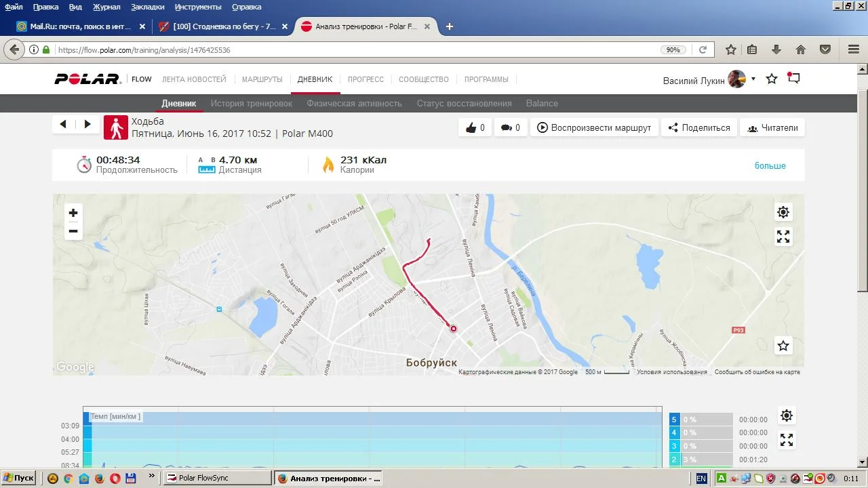Click the Поделиться share button

698,127
